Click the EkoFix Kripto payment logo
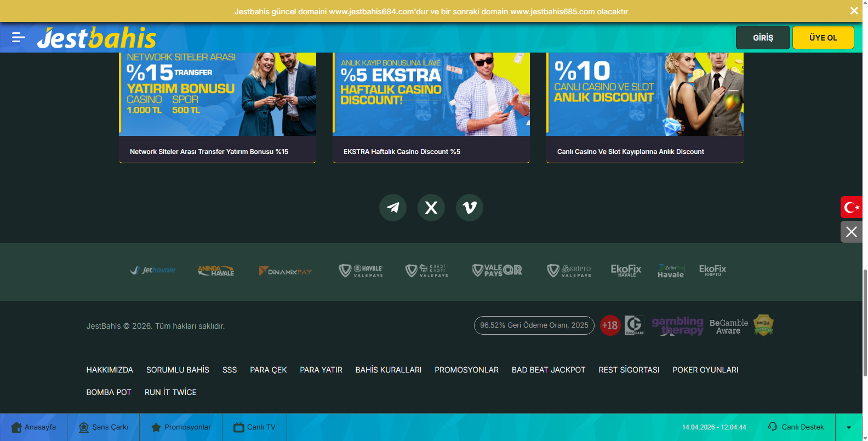The height and width of the screenshot is (441, 868). point(712,270)
